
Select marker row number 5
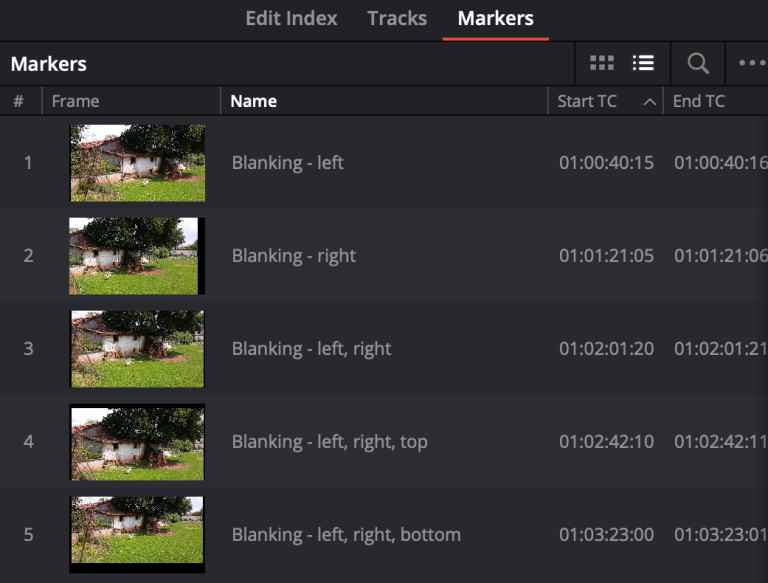click(28, 535)
